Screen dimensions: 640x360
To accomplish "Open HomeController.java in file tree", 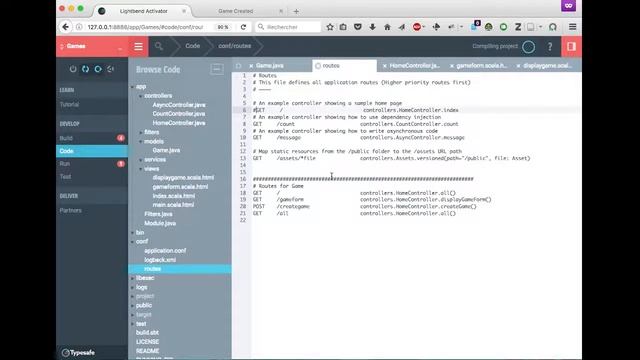I will [179, 123].
